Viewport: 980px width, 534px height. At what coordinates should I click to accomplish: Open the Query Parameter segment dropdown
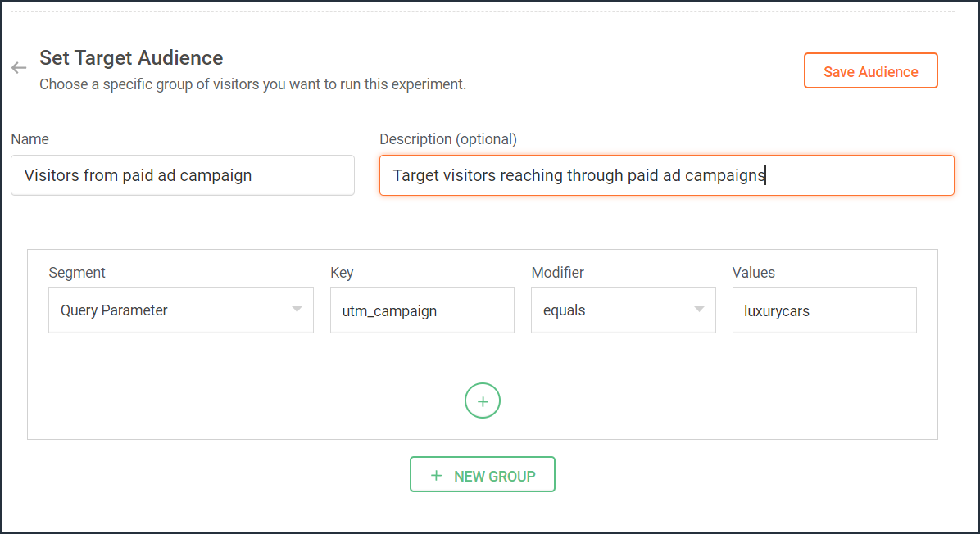(x=181, y=310)
